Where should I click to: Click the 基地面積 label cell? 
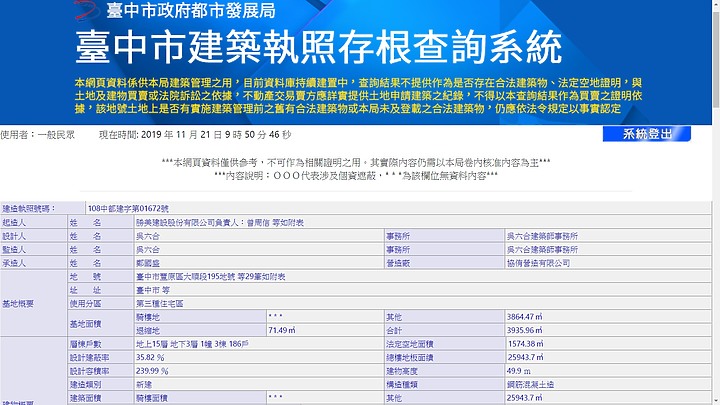pos(101,324)
